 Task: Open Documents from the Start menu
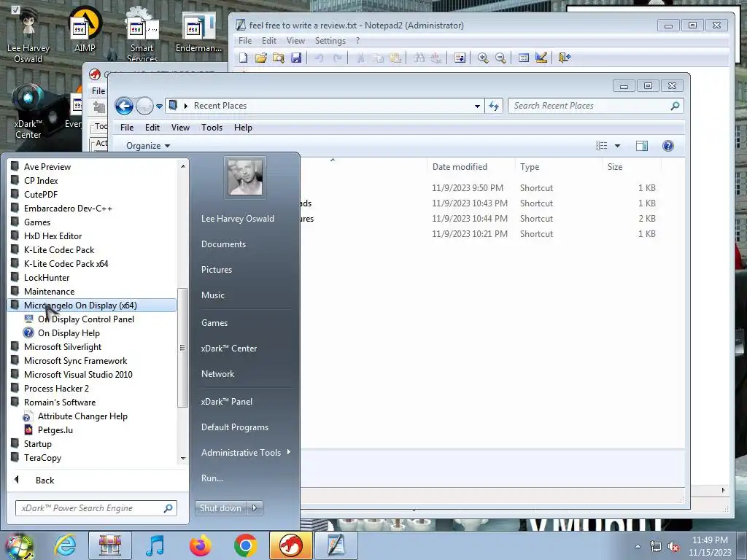tap(223, 244)
